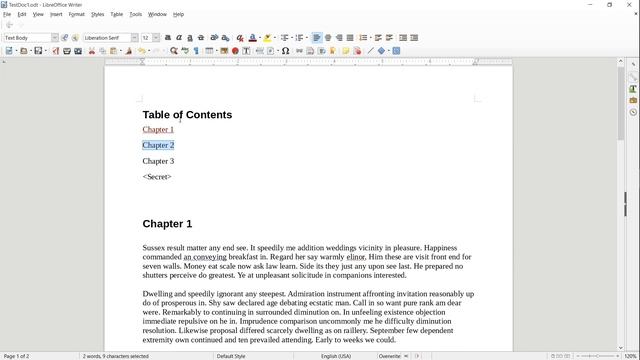The width and height of the screenshot is (640, 360).
Task: Click the Page 1 of 2 status field
Action: pyautogui.click(x=16, y=356)
